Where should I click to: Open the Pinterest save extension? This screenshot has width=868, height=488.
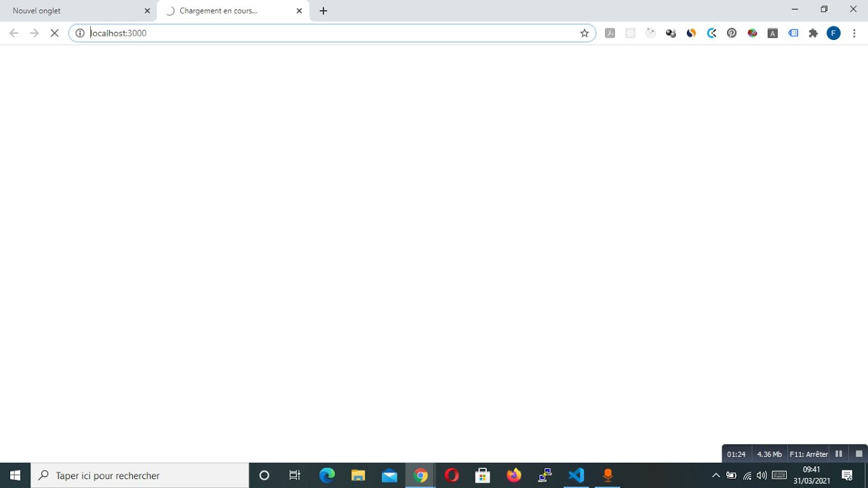(732, 33)
